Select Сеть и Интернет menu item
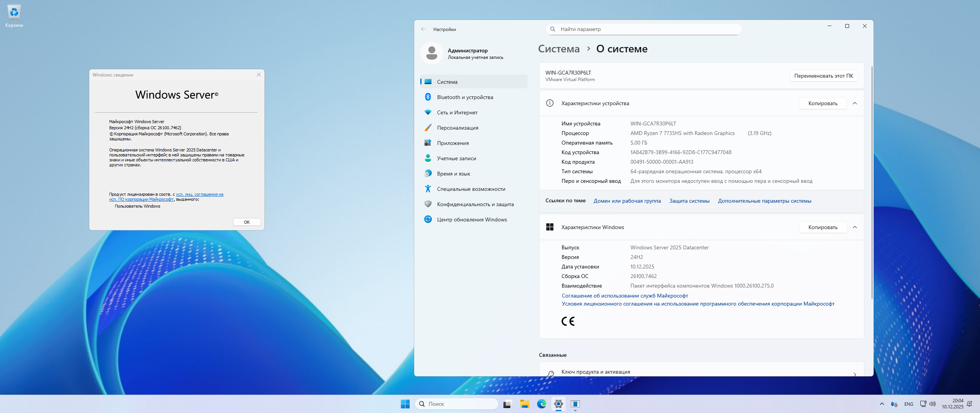 [457, 112]
